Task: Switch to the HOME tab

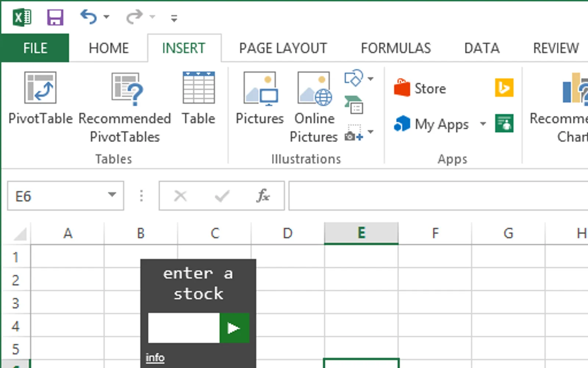Action: pyautogui.click(x=109, y=48)
